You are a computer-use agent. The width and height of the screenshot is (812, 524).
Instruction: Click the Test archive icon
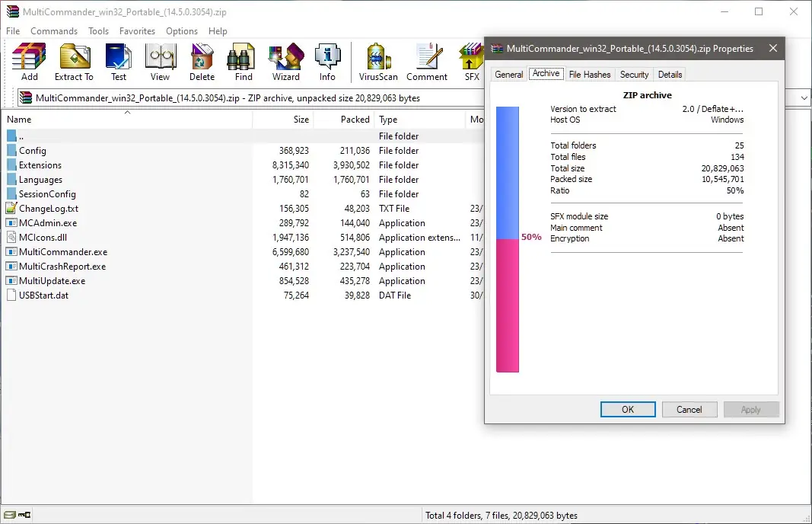119,57
